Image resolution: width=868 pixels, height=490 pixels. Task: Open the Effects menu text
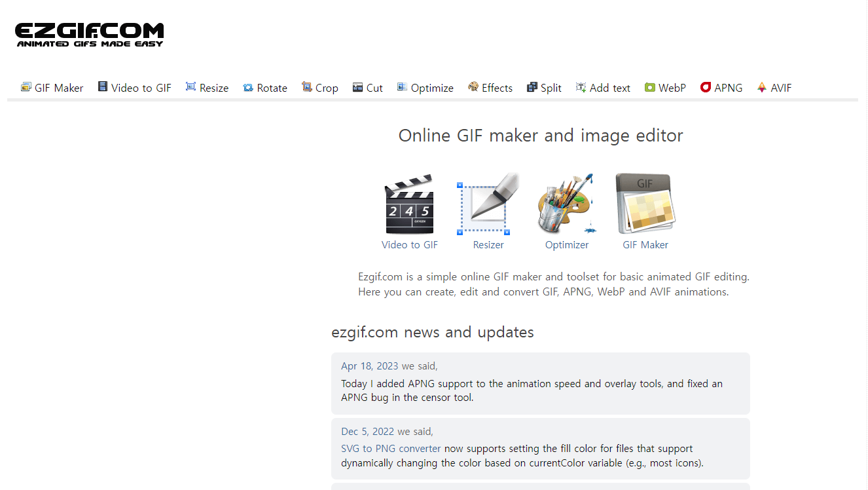(497, 88)
